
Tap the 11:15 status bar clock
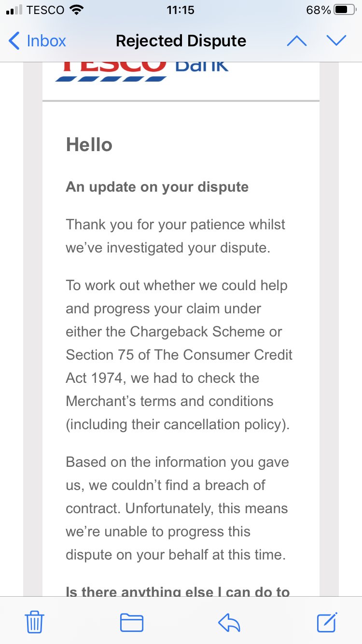pos(181,10)
